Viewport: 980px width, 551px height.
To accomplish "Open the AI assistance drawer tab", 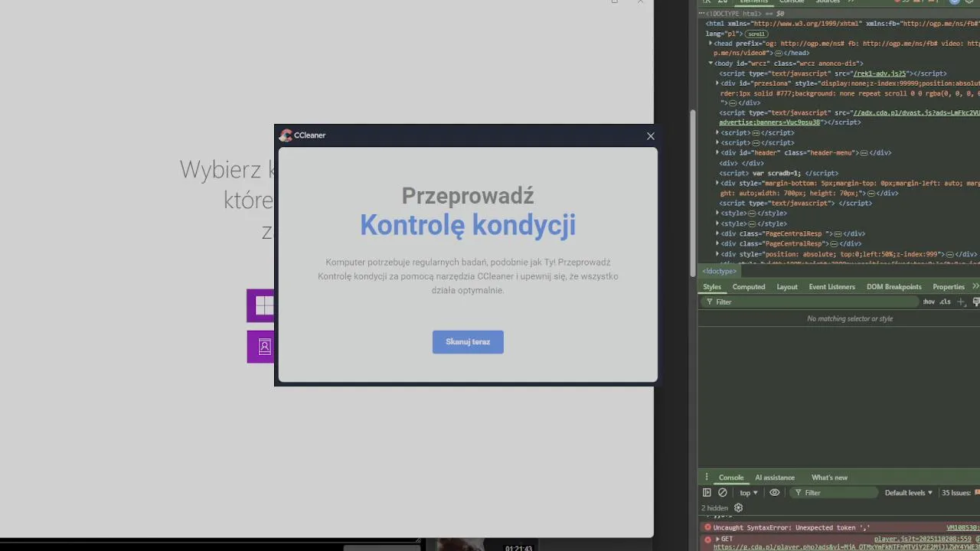I will click(x=775, y=478).
